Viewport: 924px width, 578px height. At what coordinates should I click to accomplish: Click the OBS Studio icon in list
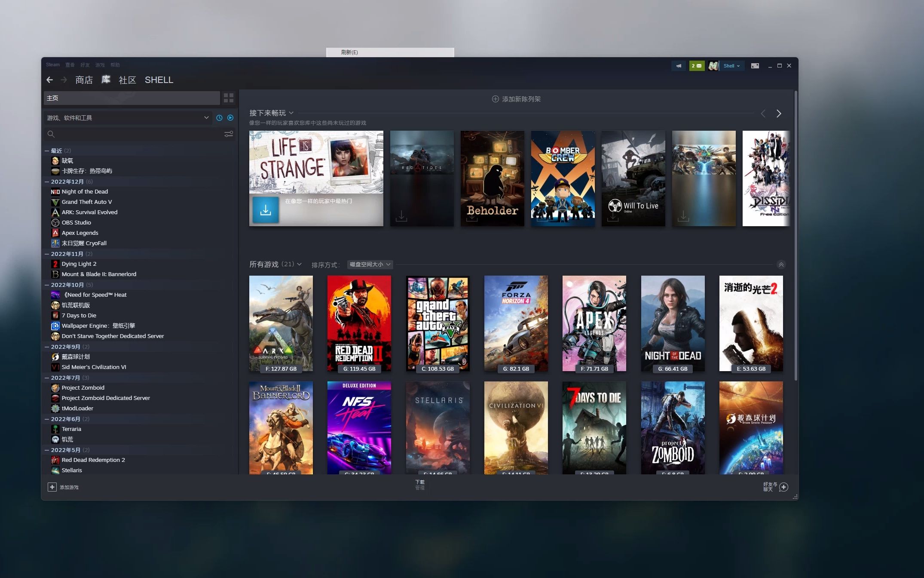(x=55, y=223)
